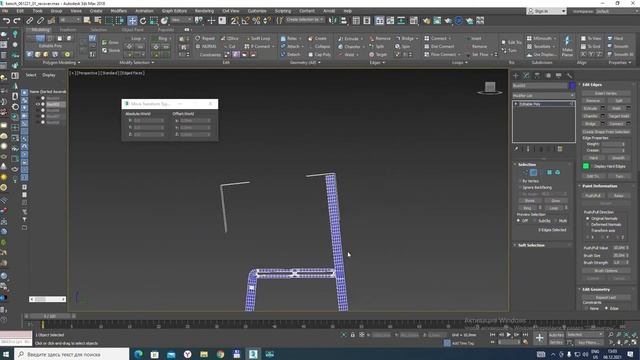Toggle Ignore Backfacing checkbox
This screenshot has width=640, height=360.
coord(520,187)
